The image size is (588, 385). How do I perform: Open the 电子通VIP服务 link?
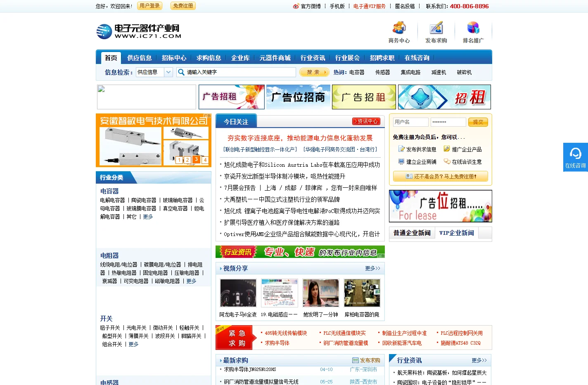pos(370,6)
